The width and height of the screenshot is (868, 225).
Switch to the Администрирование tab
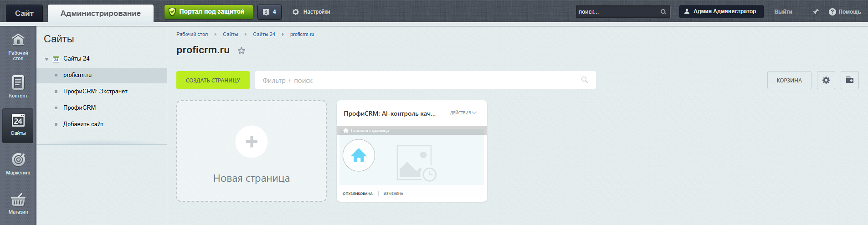(101, 13)
